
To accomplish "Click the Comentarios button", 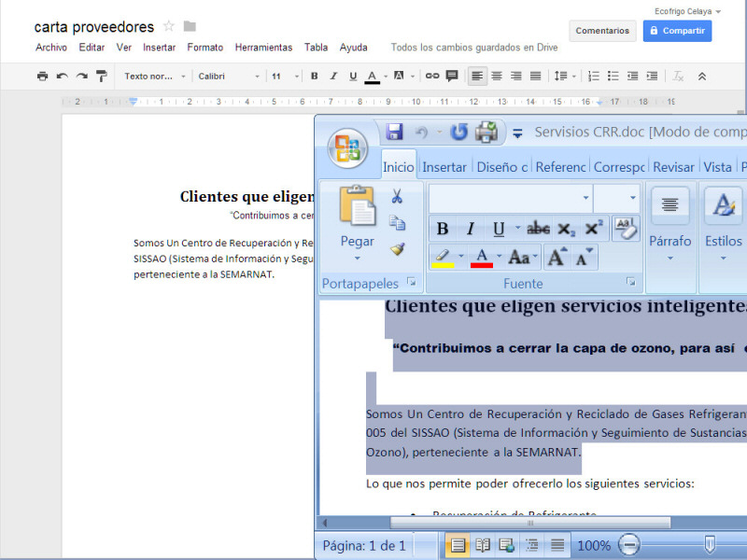I will click(602, 31).
